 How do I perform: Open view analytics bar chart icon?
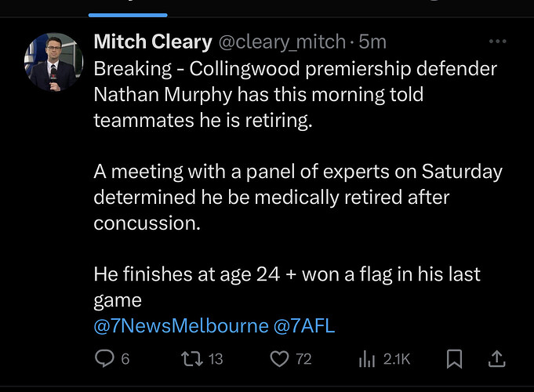[367, 359]
